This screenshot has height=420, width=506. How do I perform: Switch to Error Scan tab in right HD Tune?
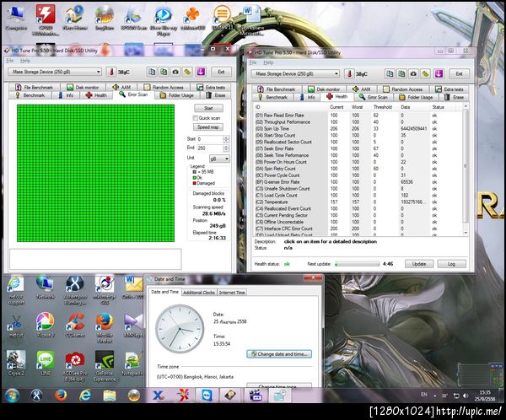pyautogui.click(x=374, y=97)
